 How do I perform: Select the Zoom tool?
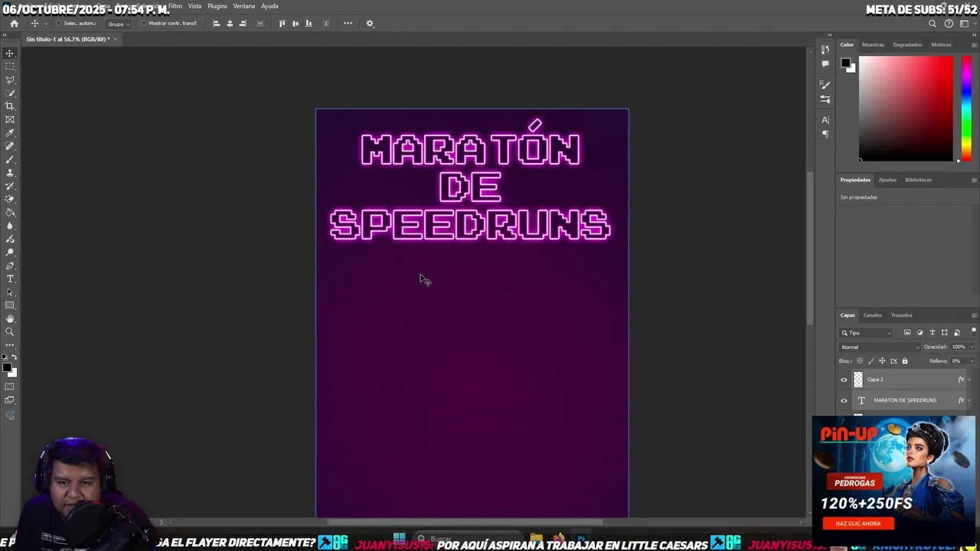tap(10, 332)
